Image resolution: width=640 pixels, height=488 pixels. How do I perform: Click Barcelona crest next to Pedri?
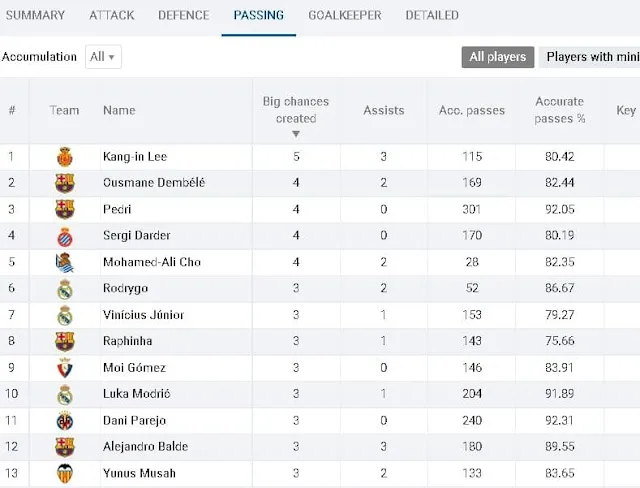tap(65, 209)
